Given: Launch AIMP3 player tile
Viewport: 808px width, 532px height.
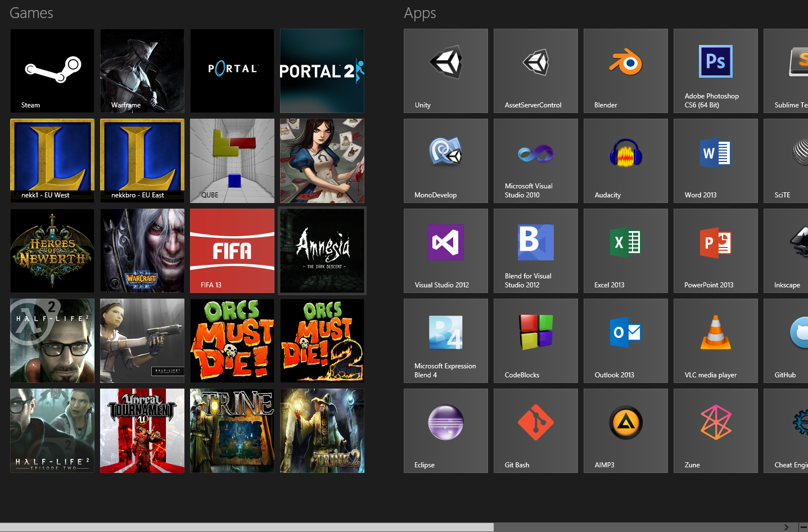Looking at the screenshot, I should pos(626,431).
